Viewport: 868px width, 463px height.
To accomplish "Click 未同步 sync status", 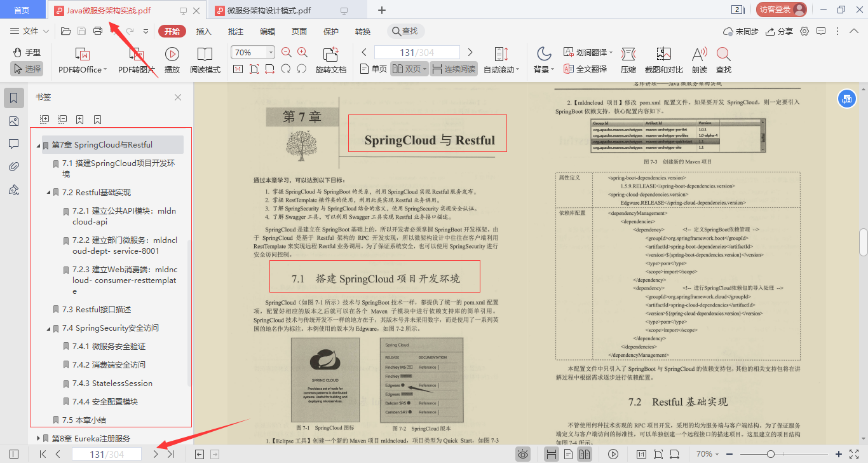I will tap(740, 31).
